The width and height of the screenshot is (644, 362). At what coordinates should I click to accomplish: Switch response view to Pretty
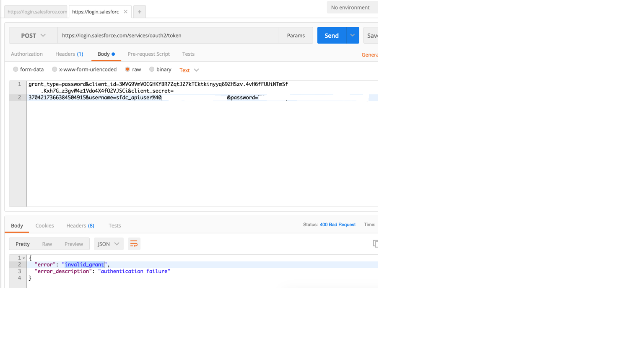click(23, 244)
